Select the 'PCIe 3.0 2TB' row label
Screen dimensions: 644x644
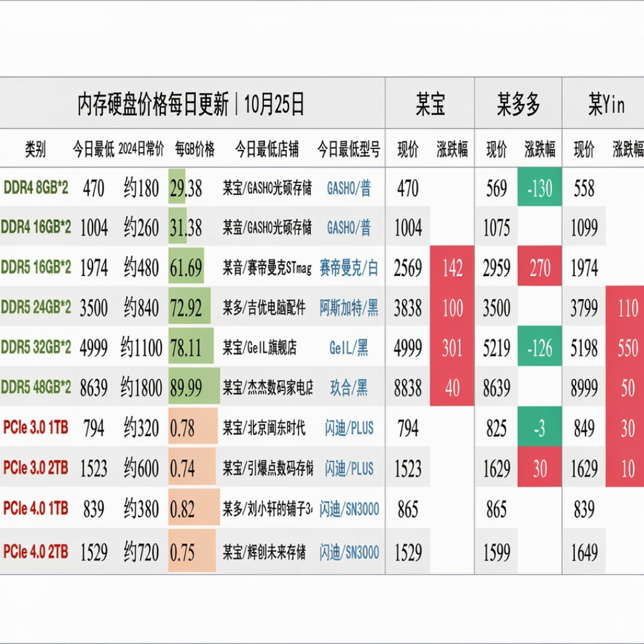[x=36, y=468]
